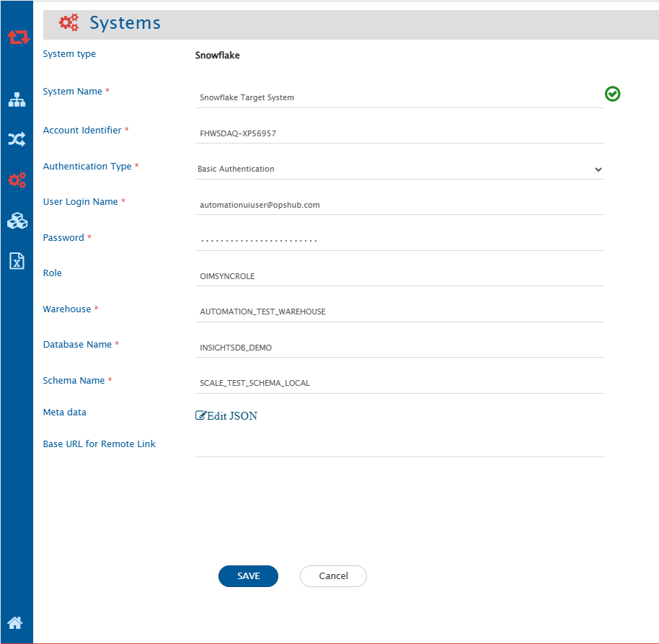Focus the Base URL for Remote Link field
Viewport: 659px width, 644px height.
(x=399, y=447)
